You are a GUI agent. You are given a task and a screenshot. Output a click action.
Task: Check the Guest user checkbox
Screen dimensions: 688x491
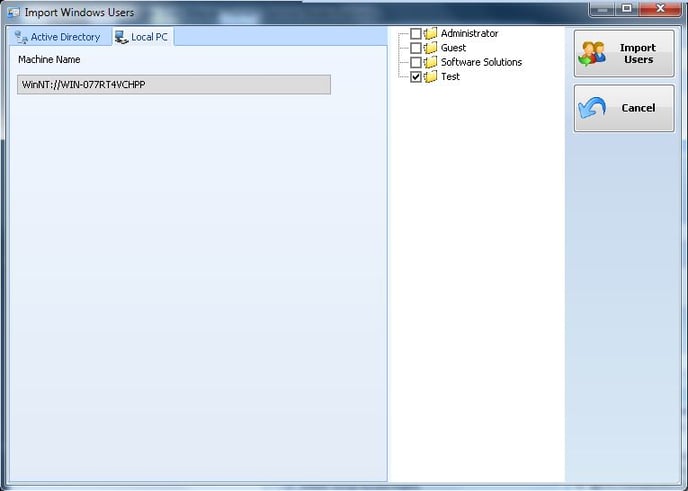pyautogui.click(x=416, y=48)
